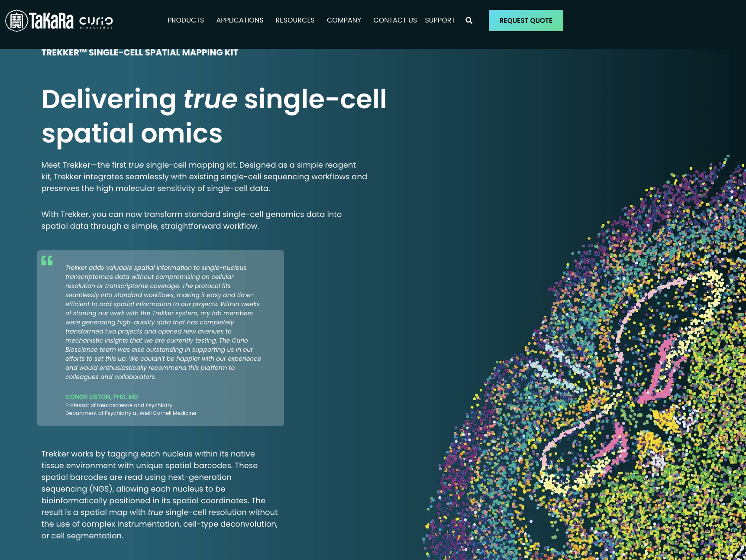Click the Takara Bio logo
The height and width of the screenshot is (560, 746).
coord(39,20)
